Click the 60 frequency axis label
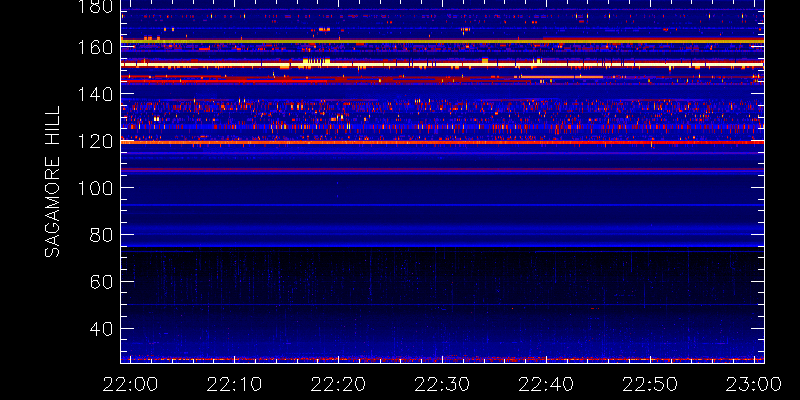Image resolution: width=800 pixels, height=400 pixels. [99, 282]
